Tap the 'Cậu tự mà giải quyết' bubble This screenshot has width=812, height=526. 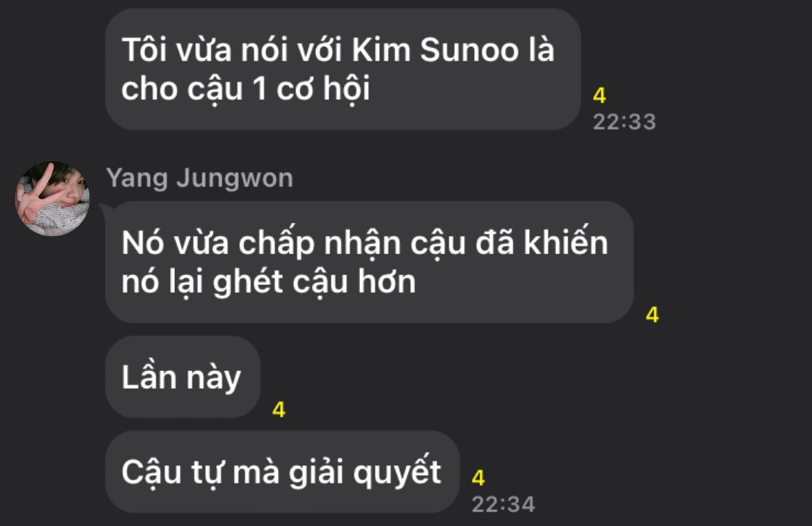tap(282, 472)
